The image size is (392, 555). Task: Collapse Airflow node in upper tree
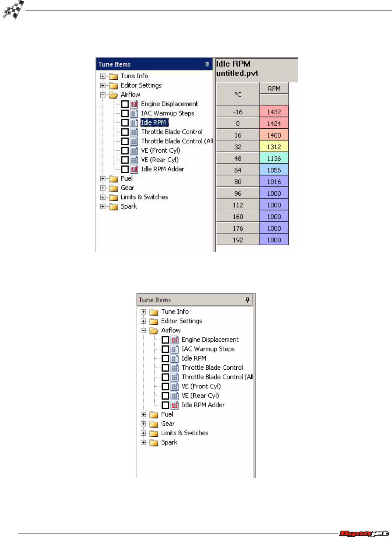(103, 95)
